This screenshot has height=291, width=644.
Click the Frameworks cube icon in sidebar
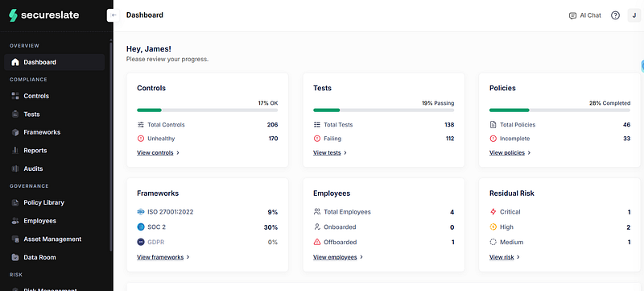(x=15, y=132)
